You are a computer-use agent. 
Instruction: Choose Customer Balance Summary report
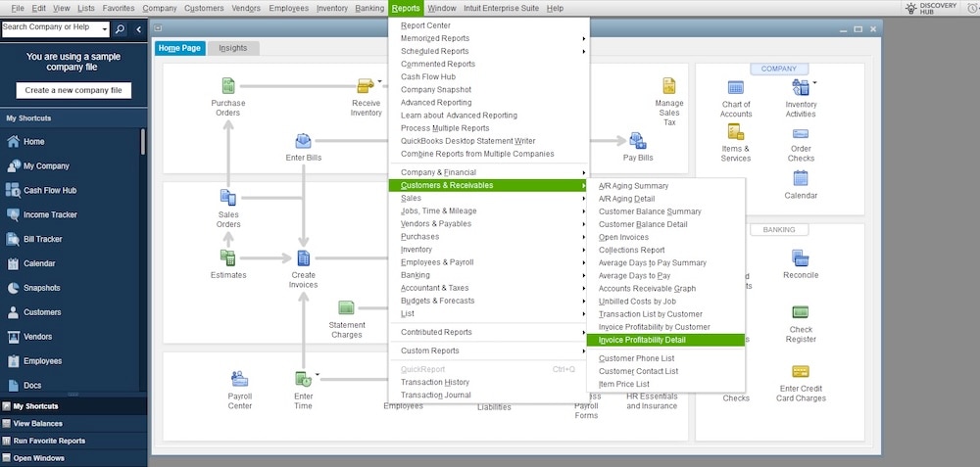pyautogui.click(x=665, y=211)
